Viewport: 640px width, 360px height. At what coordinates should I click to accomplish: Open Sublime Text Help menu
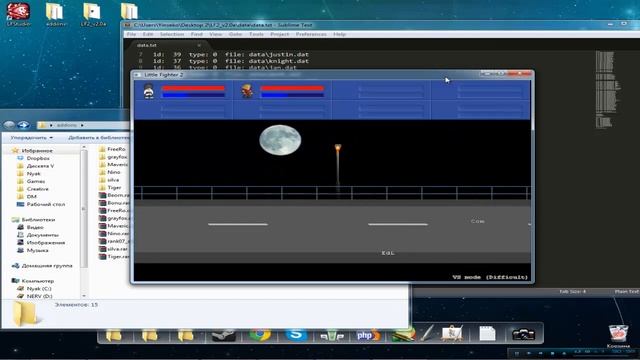tap(339, 34)
